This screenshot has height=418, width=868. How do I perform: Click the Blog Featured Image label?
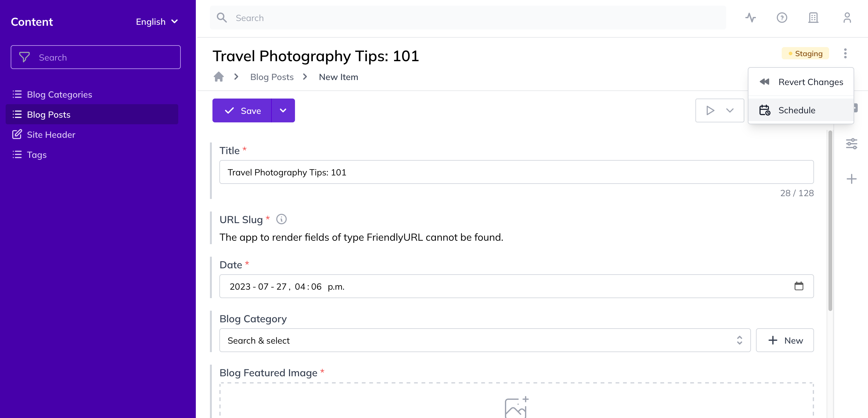268,372
